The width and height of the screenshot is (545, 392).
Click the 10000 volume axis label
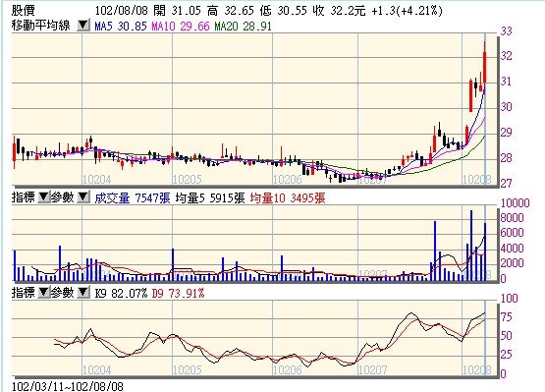coord(516,202)
